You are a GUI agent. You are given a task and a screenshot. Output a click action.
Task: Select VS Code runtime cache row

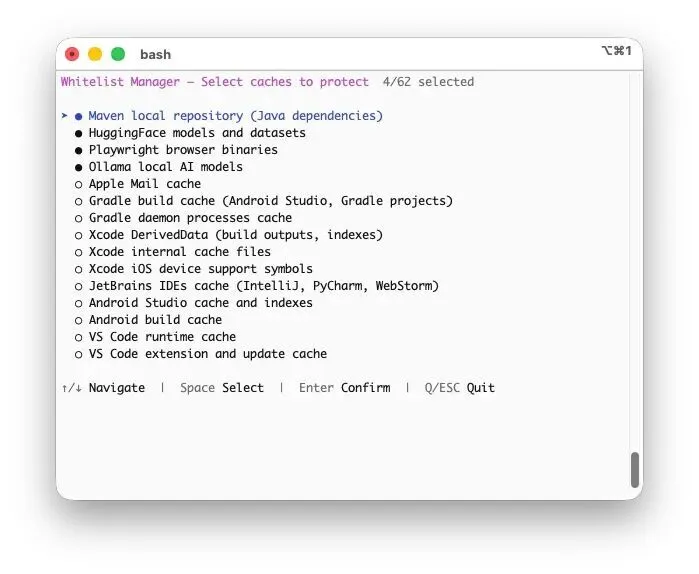click(162, 337)
